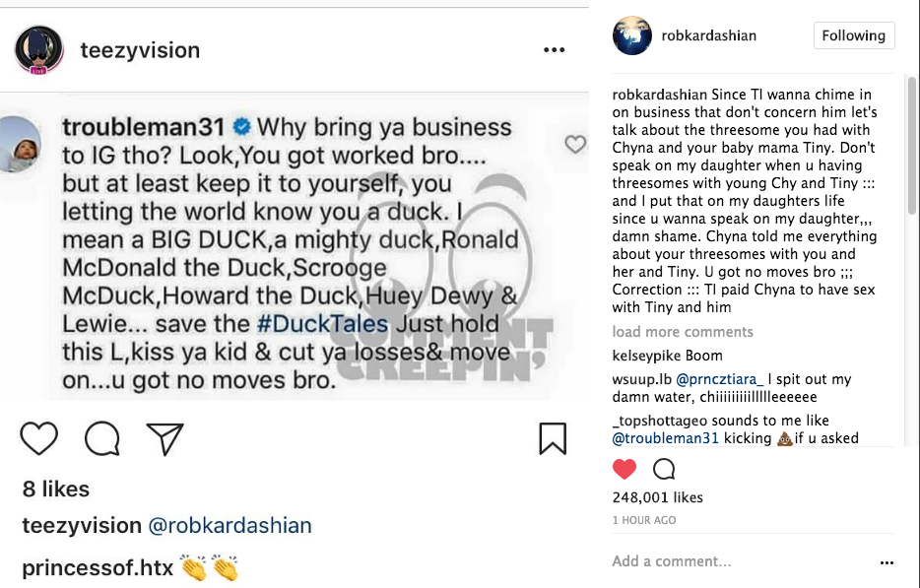Like the post using the heart icon

(x=39, y=439)
